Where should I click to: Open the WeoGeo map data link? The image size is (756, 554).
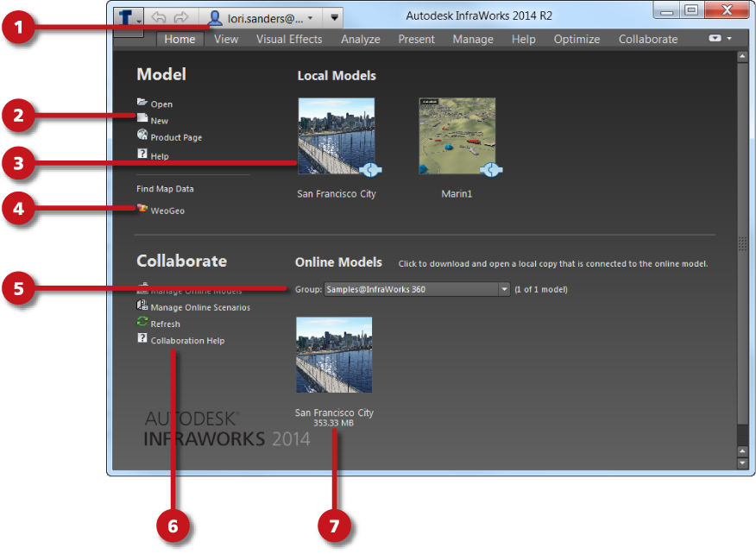(x=167, y=211)
